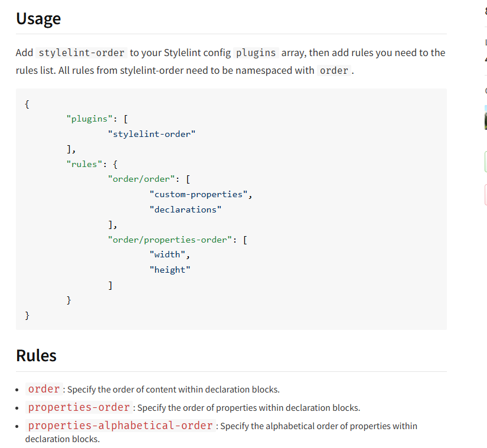Click "height" string in code block
This screenshot has width=487, height=448.
(170, 270)
